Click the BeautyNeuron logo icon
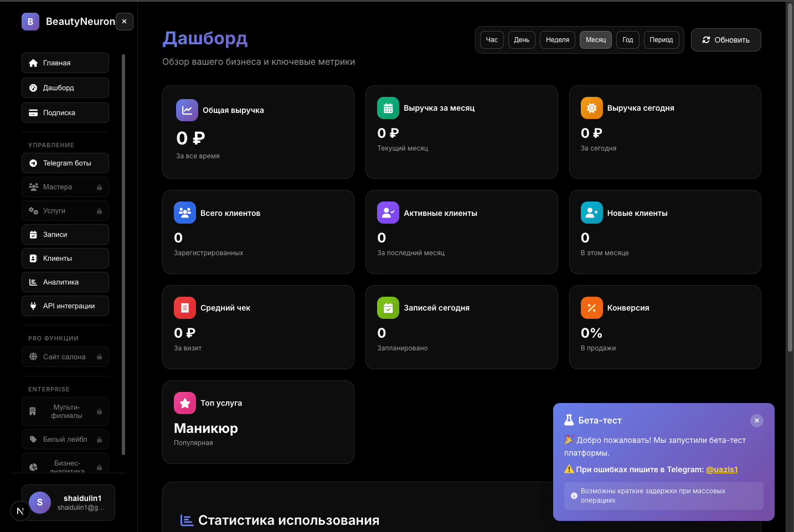Screen dimensions: 794x532 point(30,22)
